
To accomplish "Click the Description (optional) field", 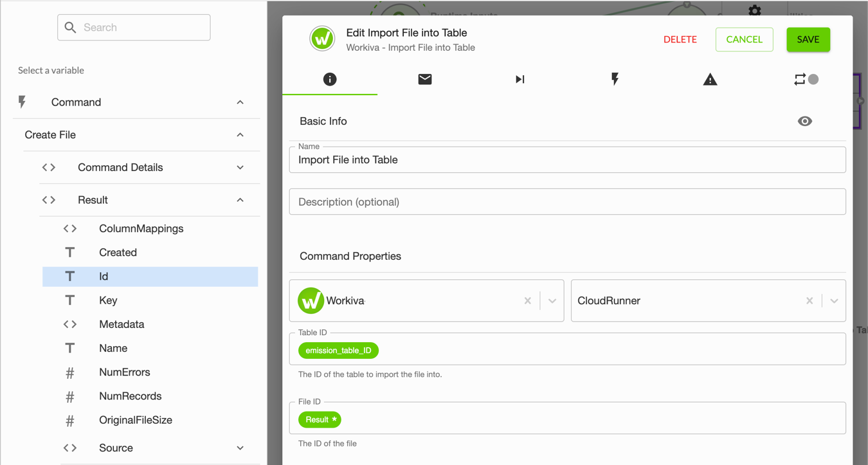I will point(568,202).
